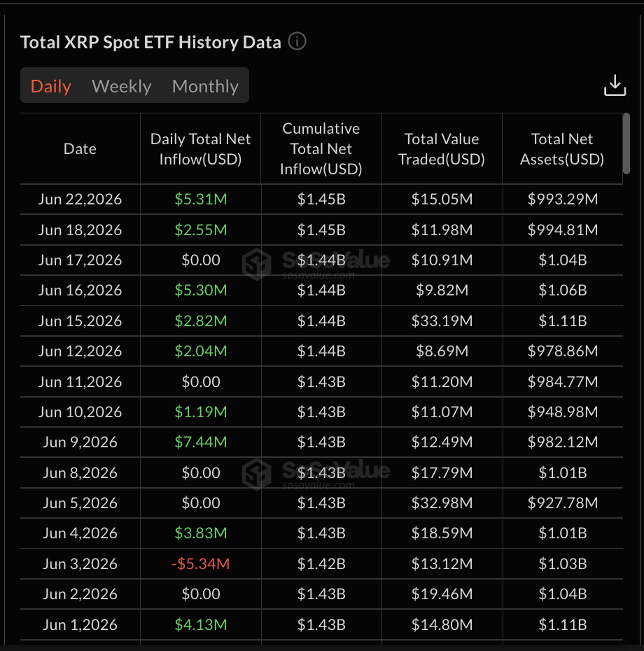Select the Jun 10,2026 date cell
This screenshot has width=644, height=651.
coord(80,412)
